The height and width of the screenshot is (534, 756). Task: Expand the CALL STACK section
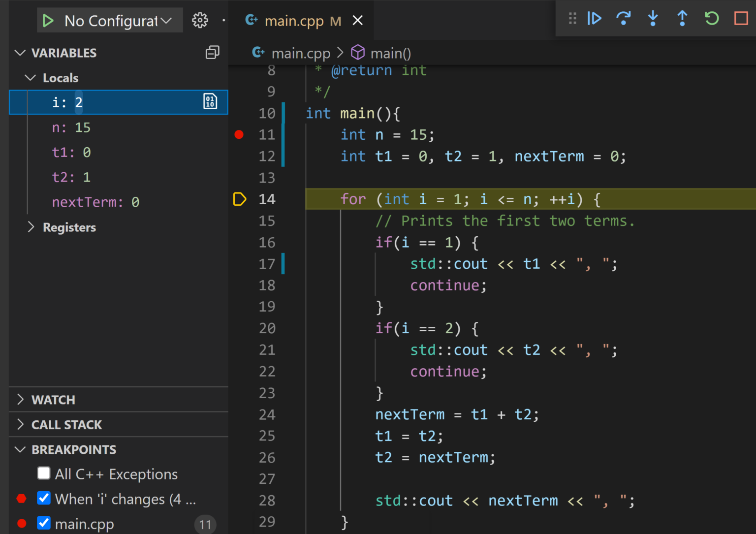coord(21,424)
